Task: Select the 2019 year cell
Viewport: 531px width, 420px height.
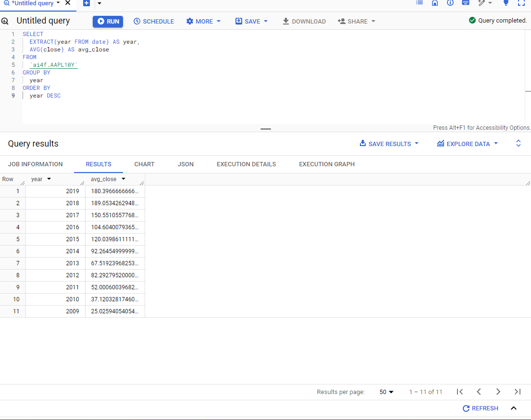Action: click(56, 191)
